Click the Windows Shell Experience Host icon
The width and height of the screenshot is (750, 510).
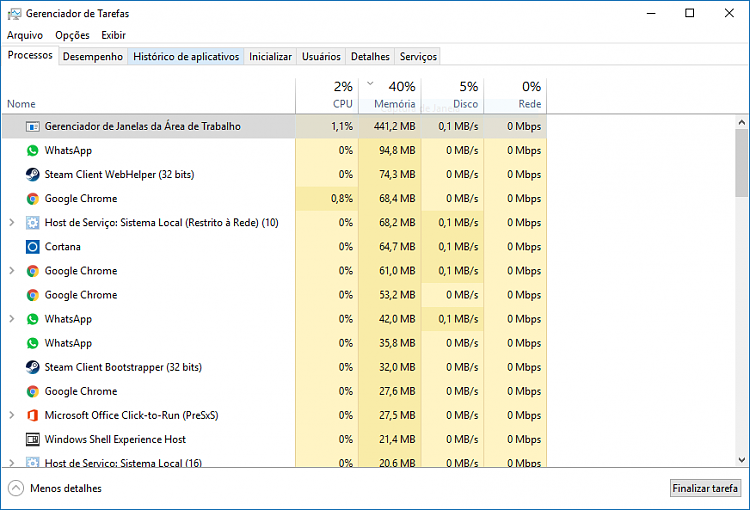click(33, 440)
